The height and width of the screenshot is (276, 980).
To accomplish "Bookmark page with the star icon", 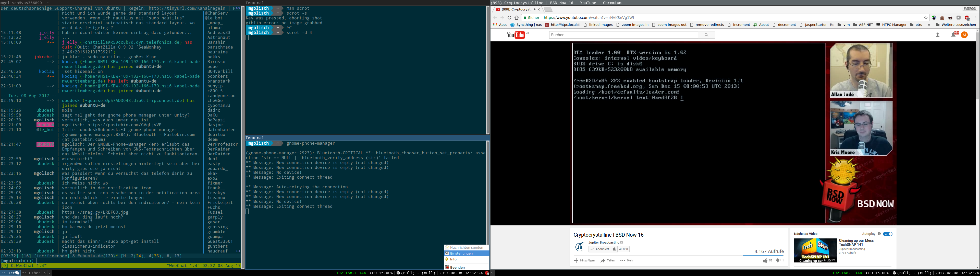I will click(x=926, y=18).
